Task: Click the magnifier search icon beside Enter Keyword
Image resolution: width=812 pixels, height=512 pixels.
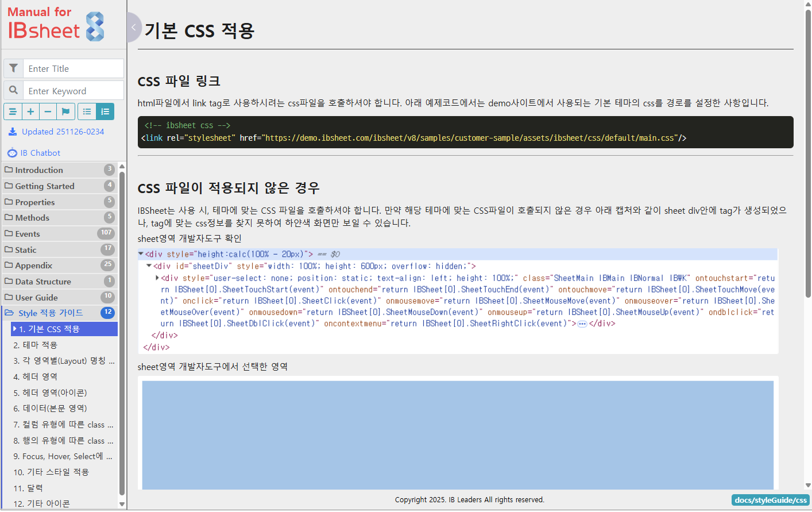Action: pos(13,90)
